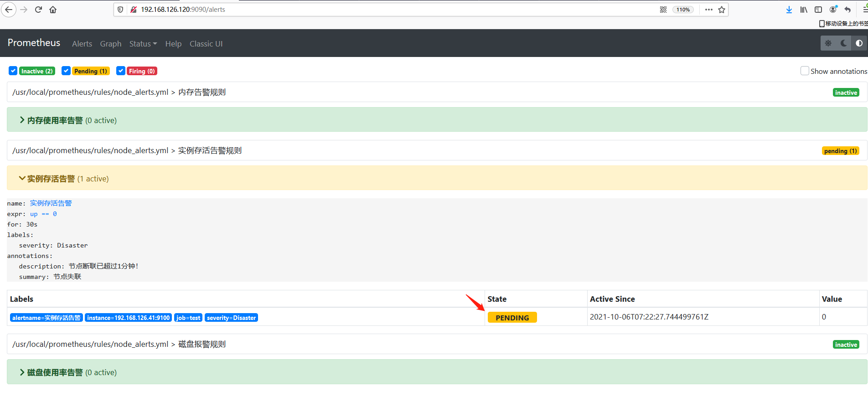868x402 pixels.
Task: Expand the 内存使用率告警 alert rule
Action: [x=437, y=120]
